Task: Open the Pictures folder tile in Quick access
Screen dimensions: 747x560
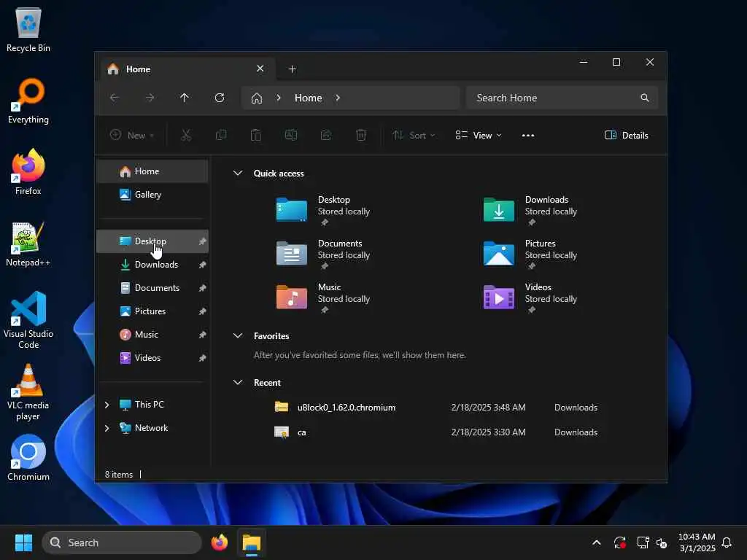Action: tap(530, 254)
